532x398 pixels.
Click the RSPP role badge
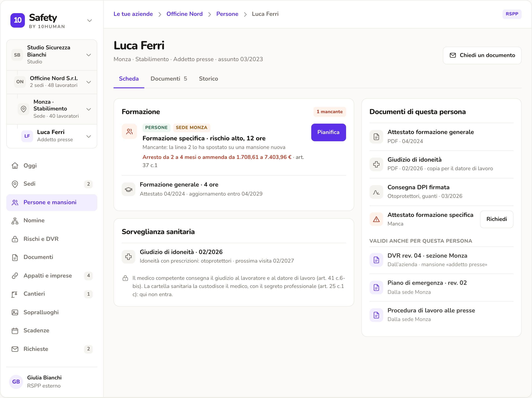(x=512, y=14)
